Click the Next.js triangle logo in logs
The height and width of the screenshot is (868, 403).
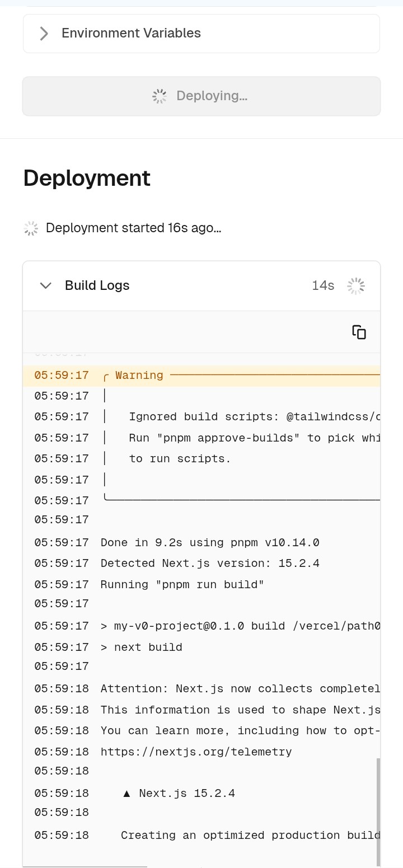(127, 794)
